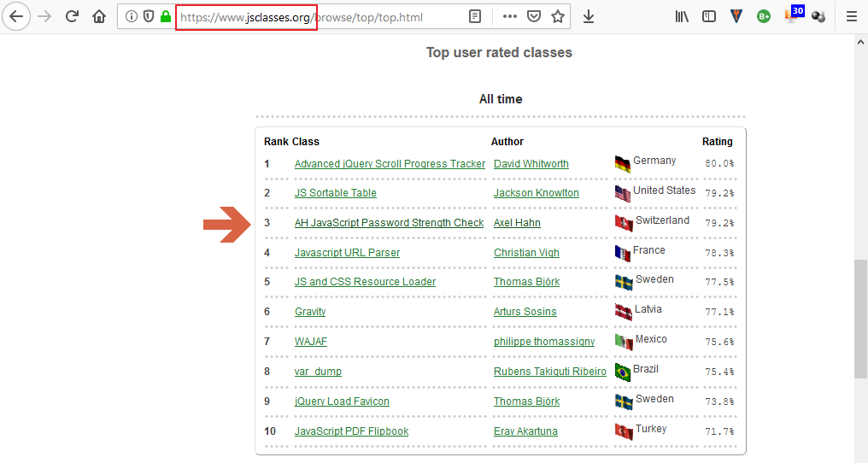Show site information icon
868x463 pixels.
[x=132, y=16]
